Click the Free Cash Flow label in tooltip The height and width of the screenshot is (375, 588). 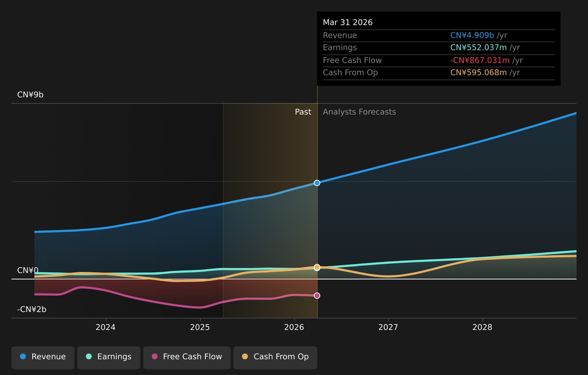point(352,60)
